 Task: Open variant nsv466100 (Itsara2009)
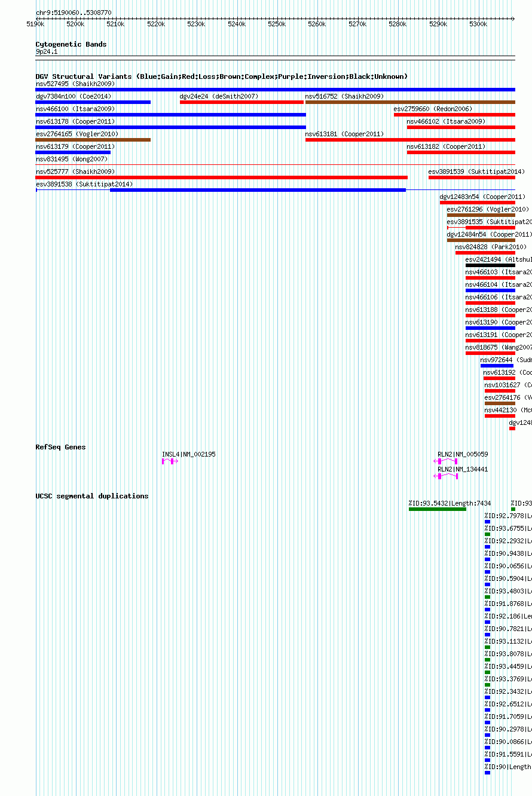coord(75,109)
